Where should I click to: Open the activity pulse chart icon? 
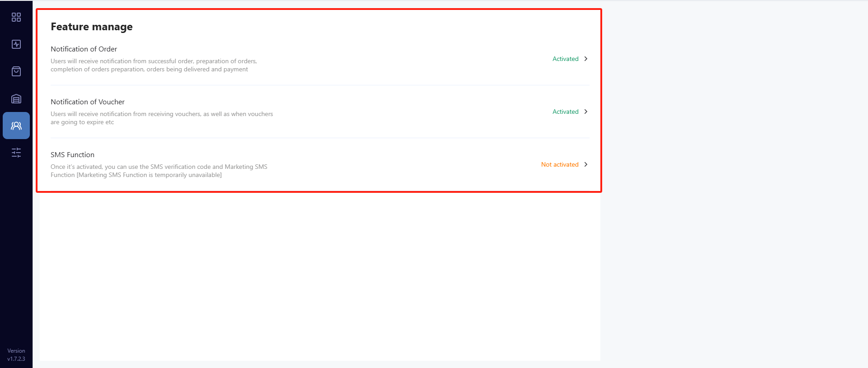click(16, 44)
